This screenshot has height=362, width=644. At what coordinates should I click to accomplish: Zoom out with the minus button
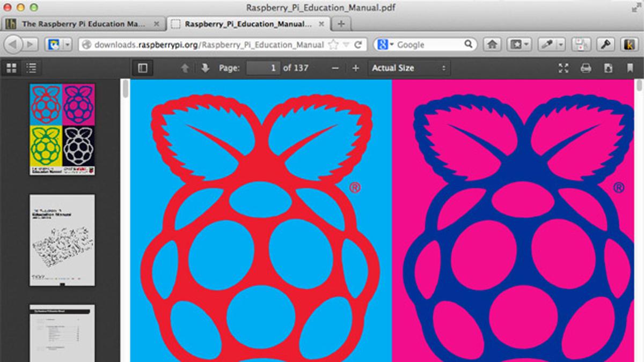pos(335,68)
